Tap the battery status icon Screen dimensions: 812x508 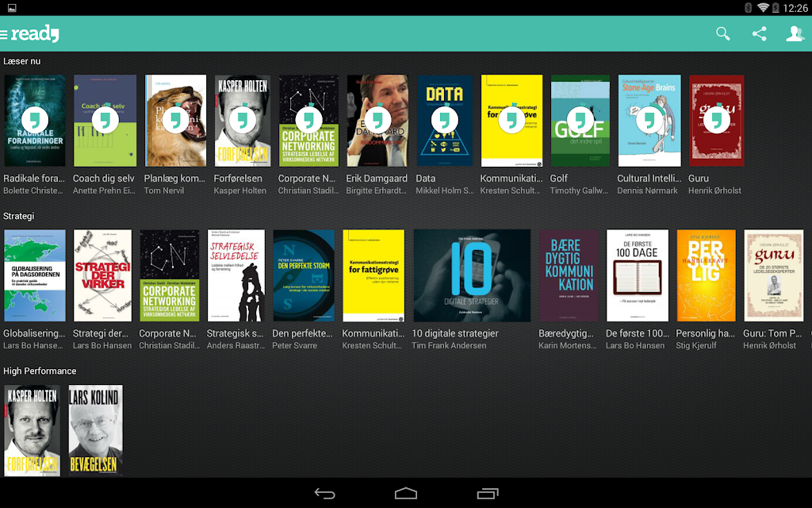pos(776,8)
